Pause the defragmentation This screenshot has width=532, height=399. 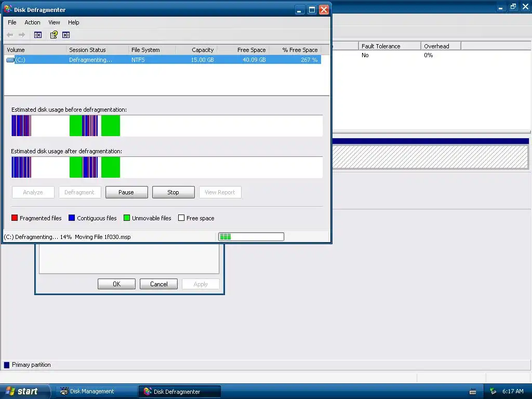127,192
